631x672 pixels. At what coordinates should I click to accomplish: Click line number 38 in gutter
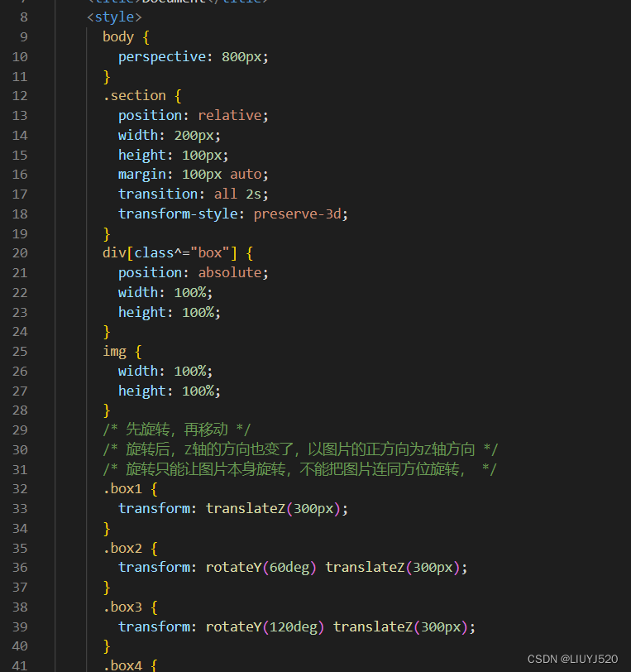point(20,607)
